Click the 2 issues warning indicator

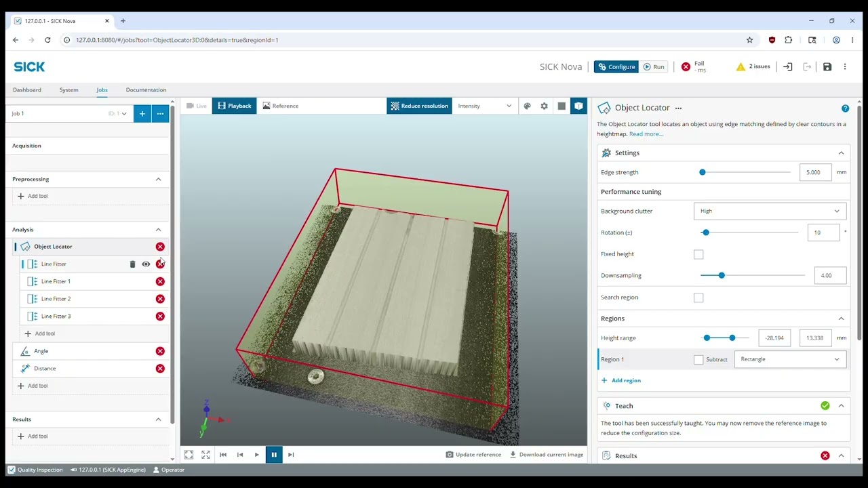(753, 66)
